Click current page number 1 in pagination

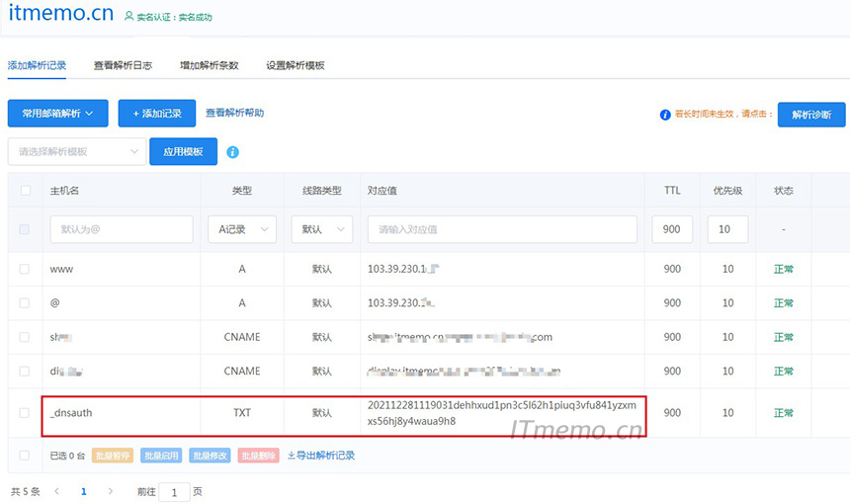[x=83, y=491]
